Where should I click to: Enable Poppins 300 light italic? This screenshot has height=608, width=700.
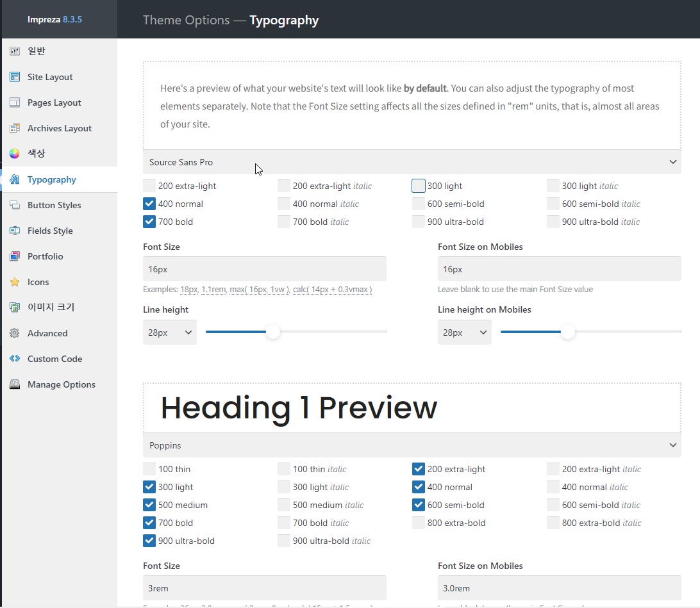click(284, 487)
